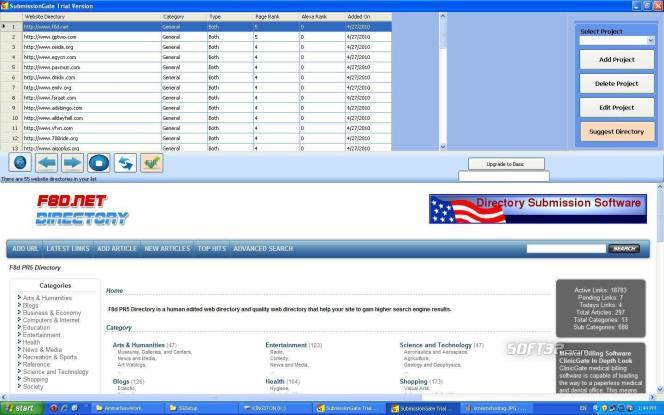Click the Upgrade to Basic button
664x415 pixels.
click(504, 163)
